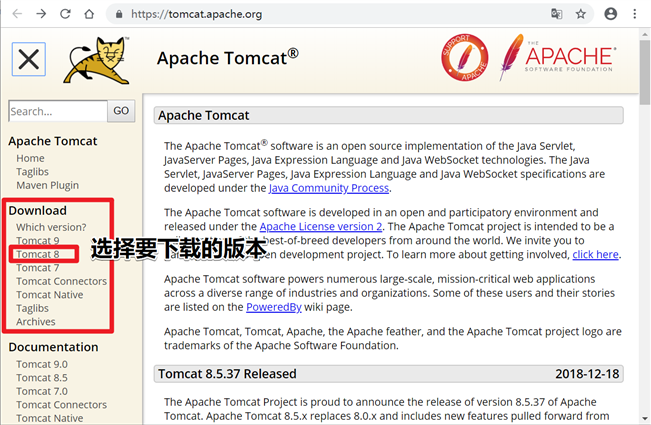Open Tomcat 9.0 documentation link

42,364
